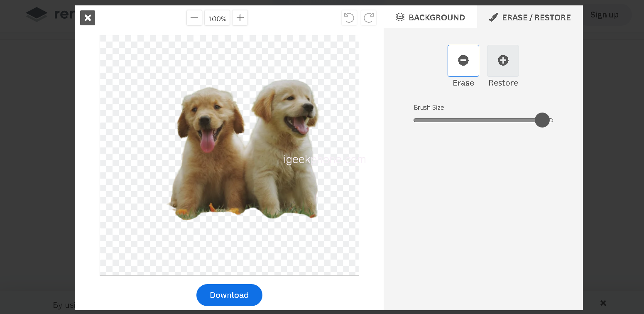Screen dimensions: 644x314
Task: Redo the last undone edit
Action: tap(369, 18)
